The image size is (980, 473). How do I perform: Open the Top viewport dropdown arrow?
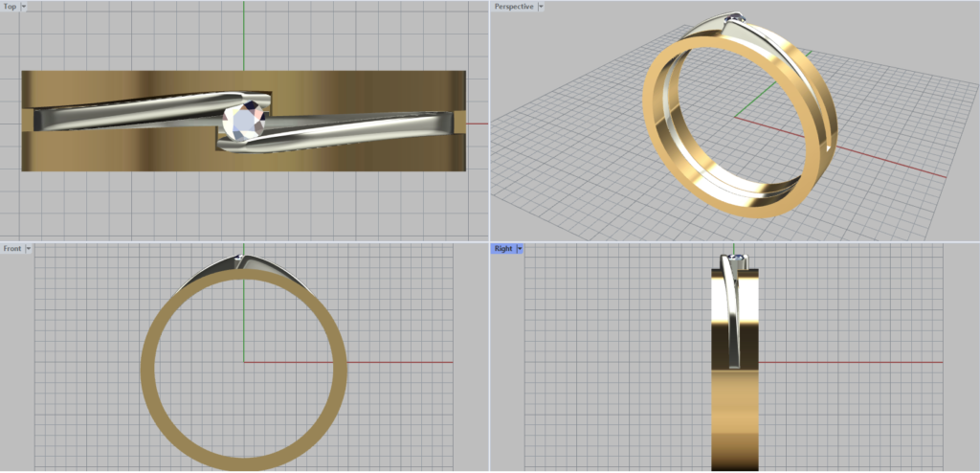point(24,7)
